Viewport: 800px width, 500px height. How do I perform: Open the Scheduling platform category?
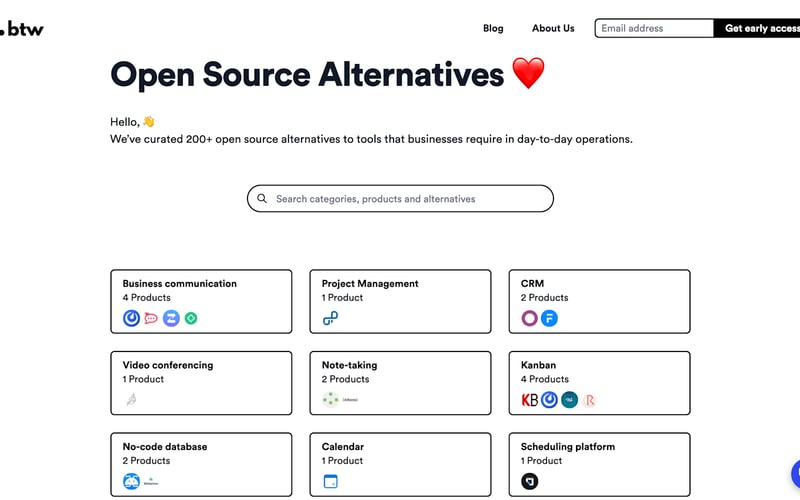[599, 465]
